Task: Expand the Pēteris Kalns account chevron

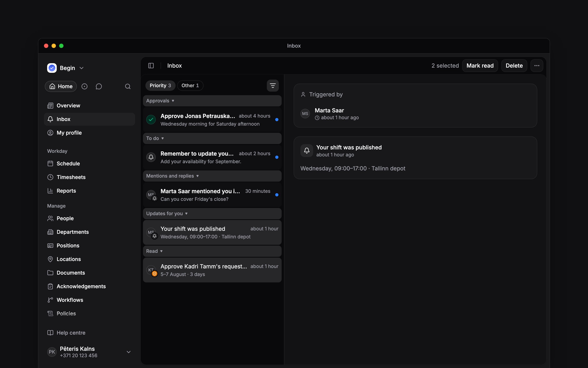Action: (129, 352)
